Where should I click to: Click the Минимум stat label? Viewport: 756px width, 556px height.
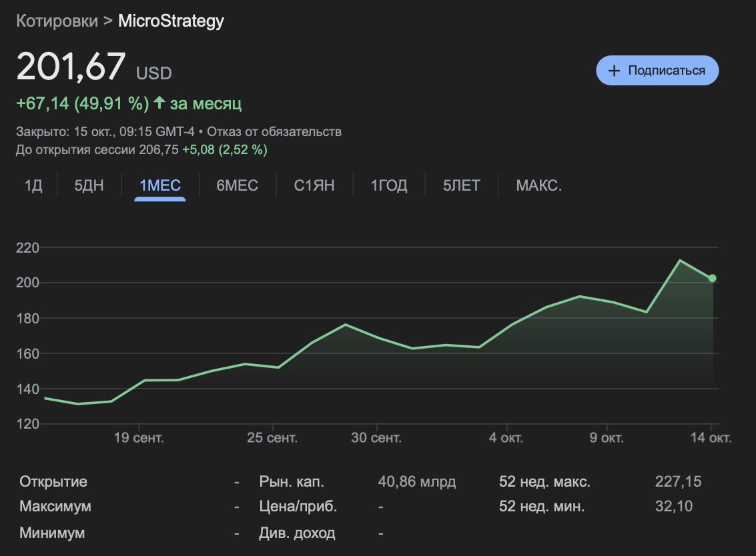tap(52, 533)
